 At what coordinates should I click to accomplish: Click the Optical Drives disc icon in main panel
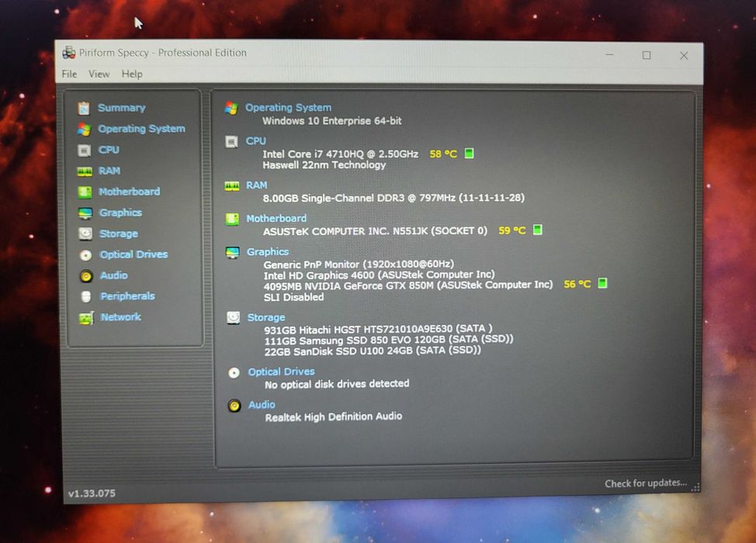(x=234, y=372)
